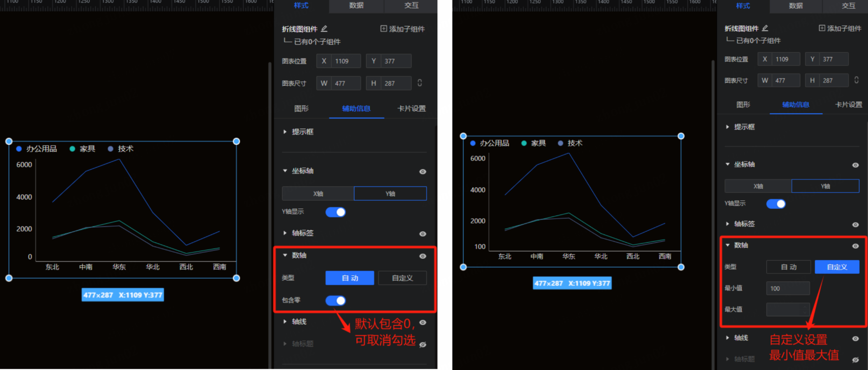Click the 数轴 eye icon in left panel

pyautogui.click(x=423, y=256)
